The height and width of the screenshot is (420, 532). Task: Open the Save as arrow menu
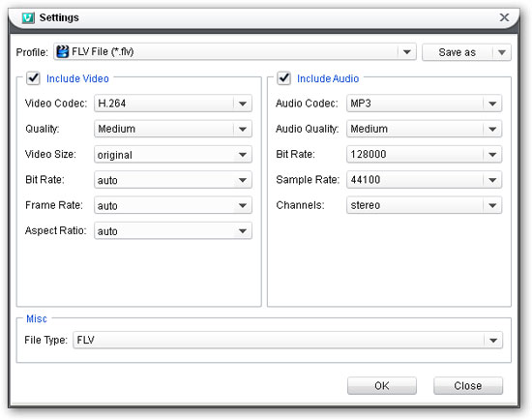(x=502, y=52)
